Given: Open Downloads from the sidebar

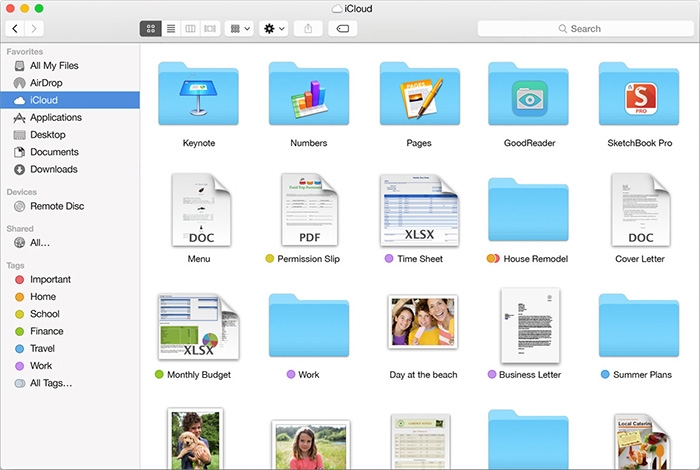Looking at the screenshot, I should (70, 170).
